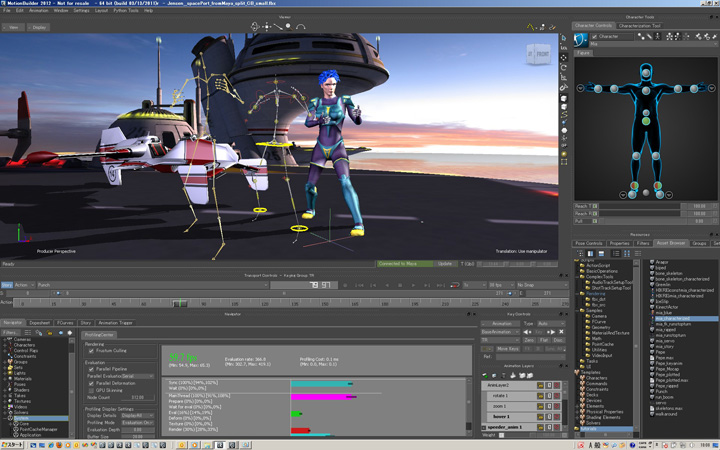720x450 pixels.
Task: Enable GPU Skinning checkbox
Action: (91, 391)
